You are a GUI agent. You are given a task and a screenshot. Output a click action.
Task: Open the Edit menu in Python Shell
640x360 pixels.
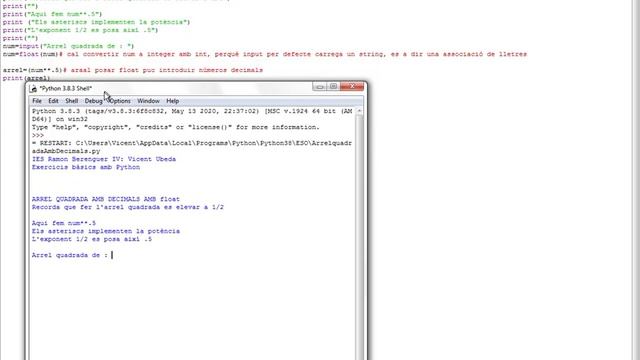point(53,101)
